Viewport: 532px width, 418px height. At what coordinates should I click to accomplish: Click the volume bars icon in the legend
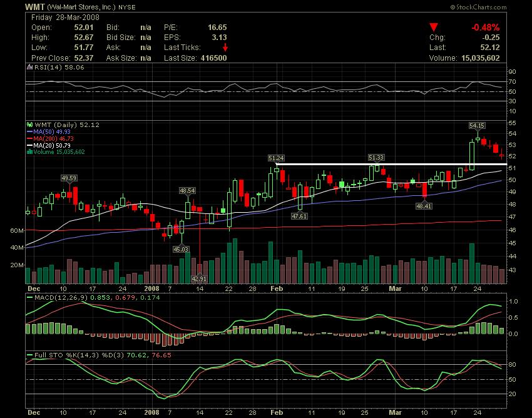[30, 152]
